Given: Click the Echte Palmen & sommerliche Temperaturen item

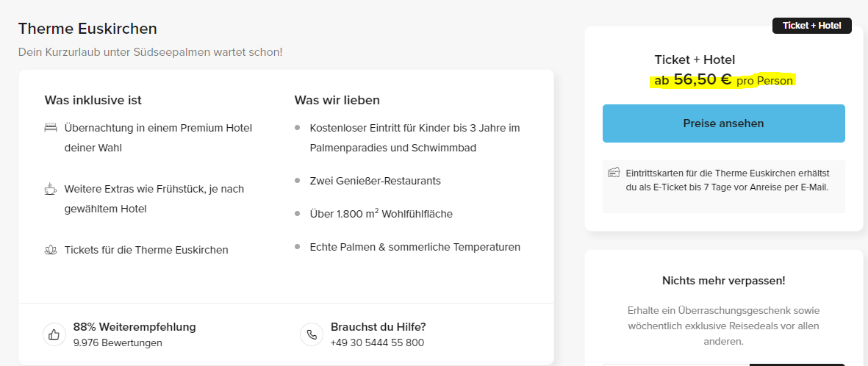Looking at the screenshot, I should coord(415,247).
